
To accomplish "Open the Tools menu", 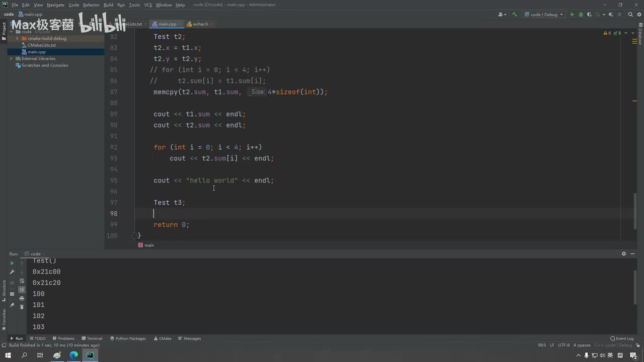I will (134, 5).
